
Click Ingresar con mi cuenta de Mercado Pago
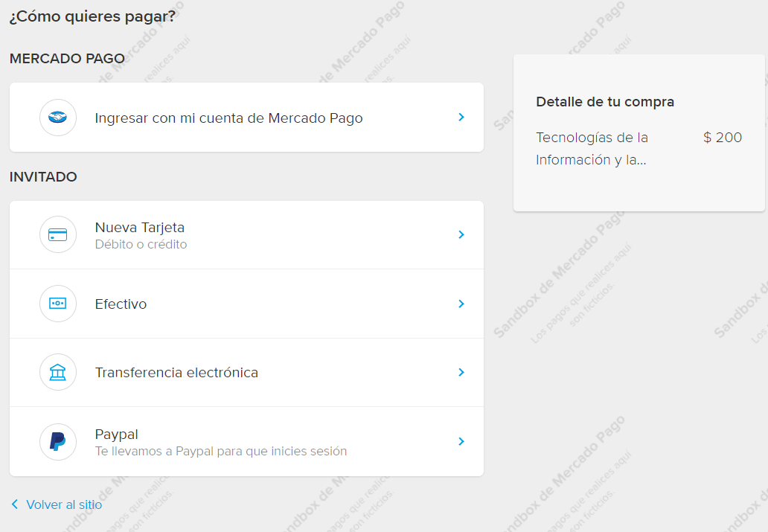pyautogui.click(x=228, y=118)
